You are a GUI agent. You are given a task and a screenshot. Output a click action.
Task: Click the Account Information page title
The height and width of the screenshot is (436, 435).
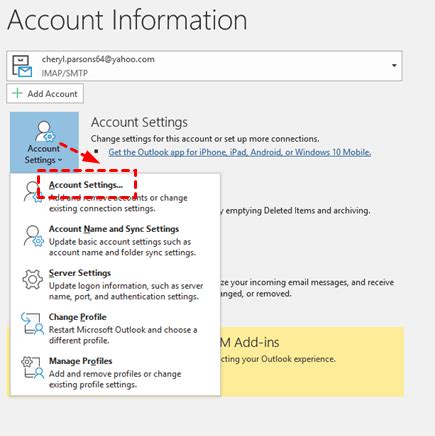[x=127, y=20]
